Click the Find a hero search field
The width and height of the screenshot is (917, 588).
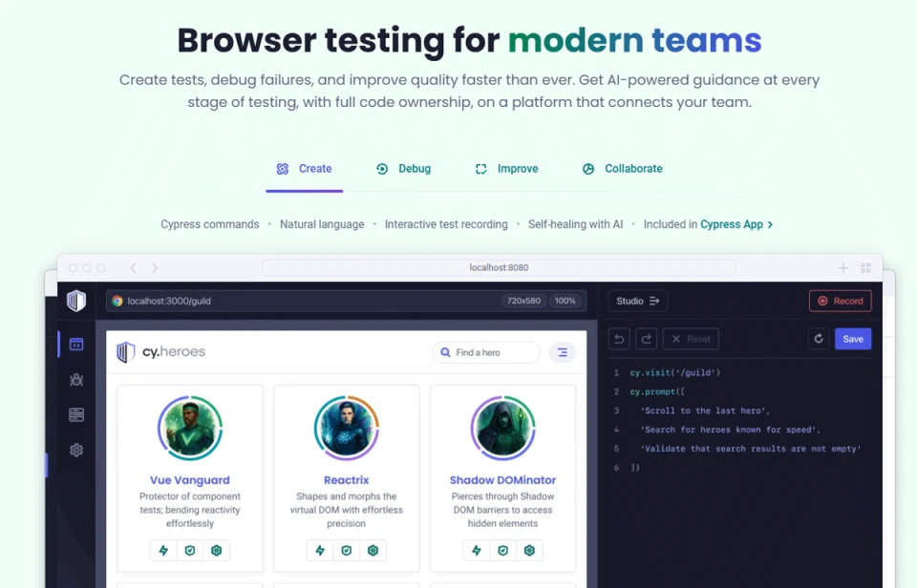(486, 352)
